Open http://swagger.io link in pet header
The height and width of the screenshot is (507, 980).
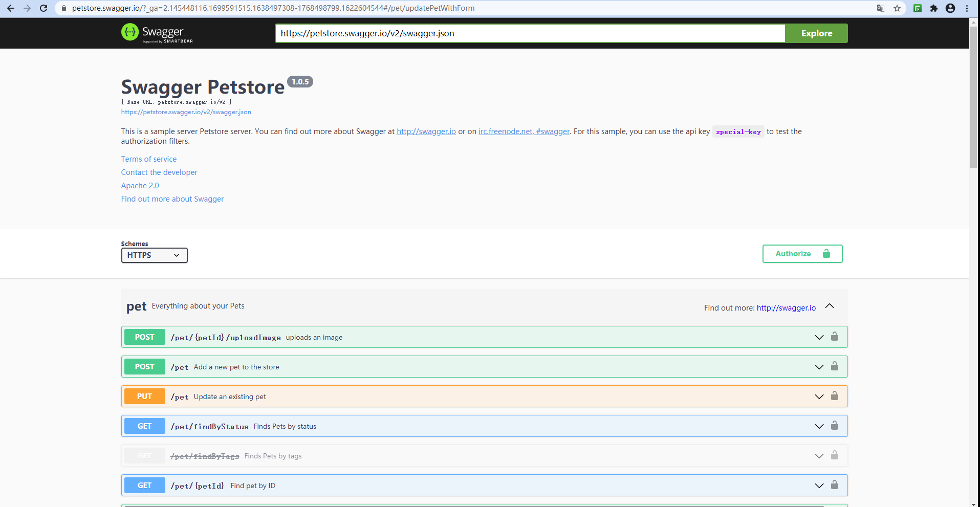(786, 308)
